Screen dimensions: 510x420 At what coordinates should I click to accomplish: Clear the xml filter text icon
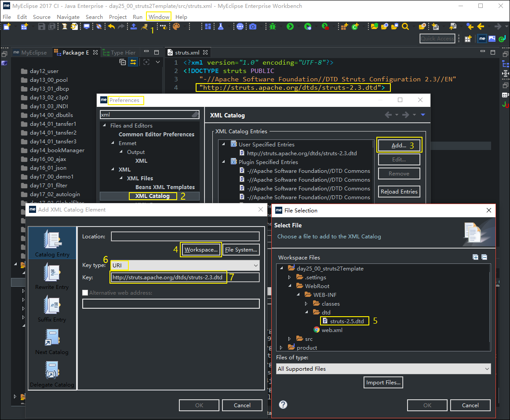[195, 114]
